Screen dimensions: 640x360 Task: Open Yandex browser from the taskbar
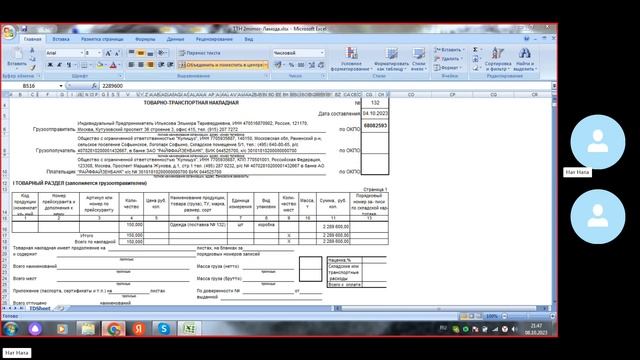(139, 329)
